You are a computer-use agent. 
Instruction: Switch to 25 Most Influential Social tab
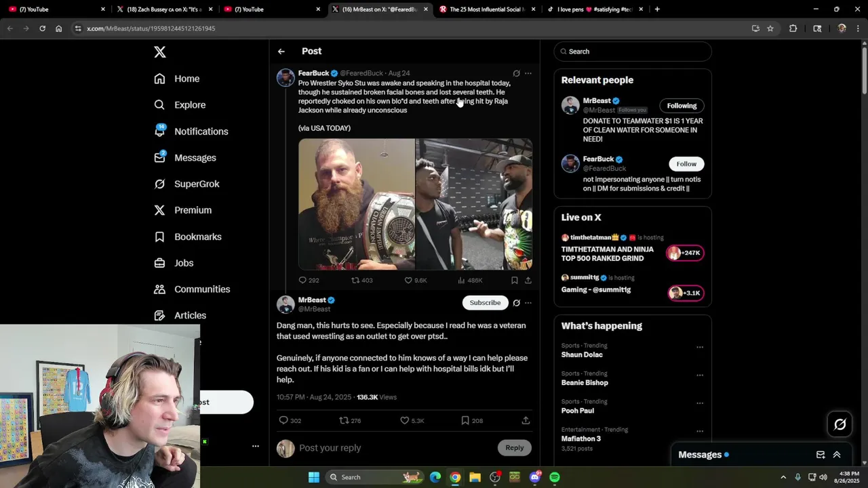point(487,9)
